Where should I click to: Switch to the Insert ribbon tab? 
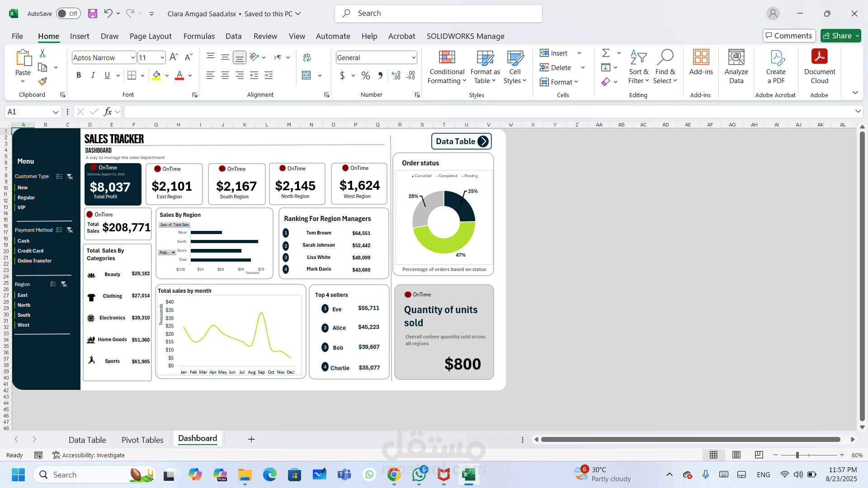(80, 36)
